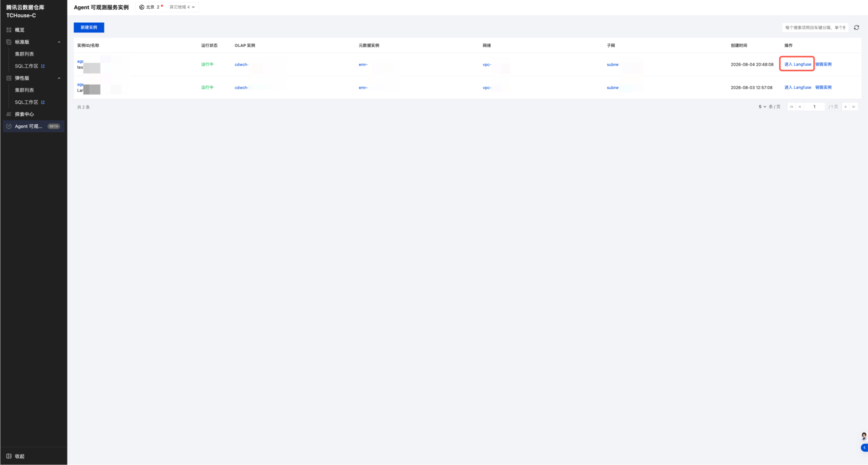Go to the first page arrow

(x=791, y=107)
